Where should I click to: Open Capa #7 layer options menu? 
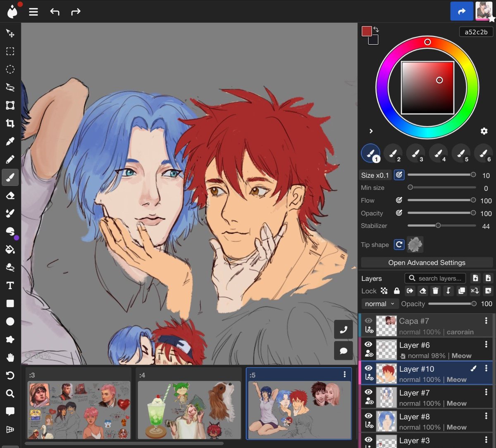pos(486,321)
